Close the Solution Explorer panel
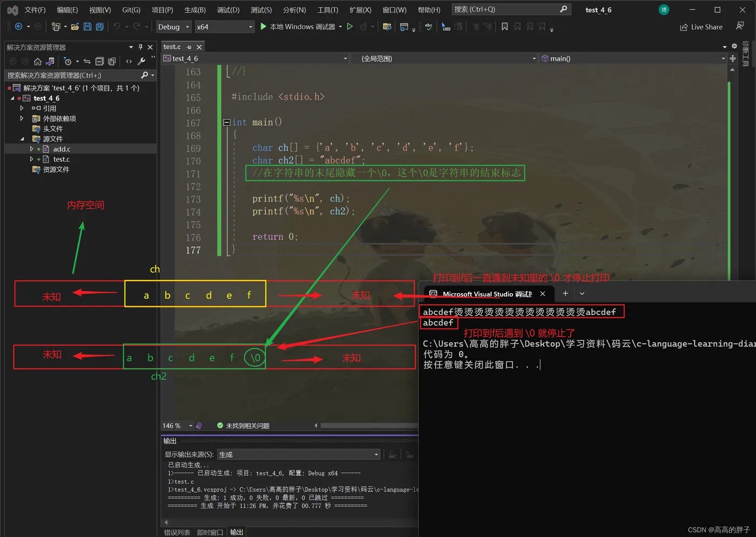 [150, 47]
